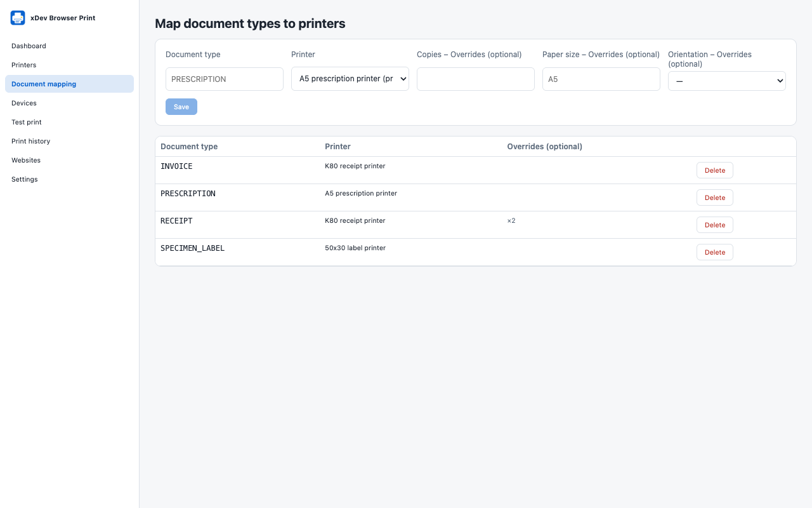Delete the PRESCRIPTION mapping
The width and height of the screenshot is (812, 508).
715,197
